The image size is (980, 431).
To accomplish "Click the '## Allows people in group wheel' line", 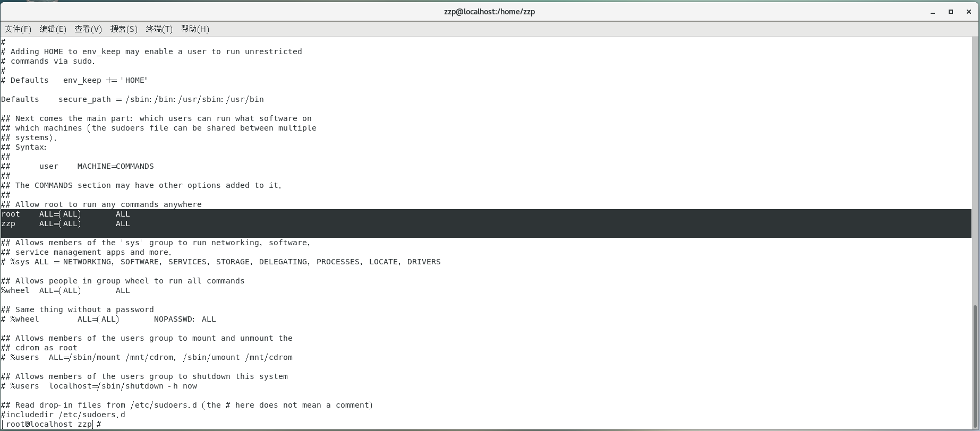I will [123, 281].
